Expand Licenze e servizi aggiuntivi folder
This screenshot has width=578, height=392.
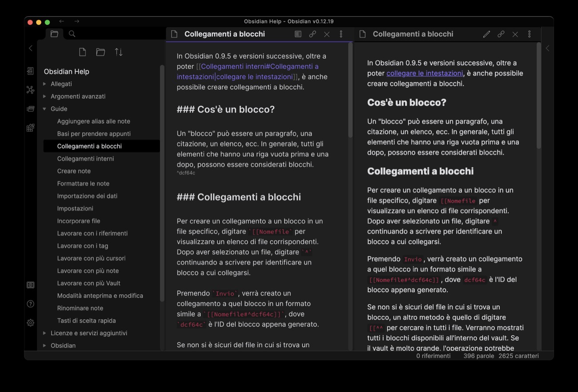click(44, 333)
